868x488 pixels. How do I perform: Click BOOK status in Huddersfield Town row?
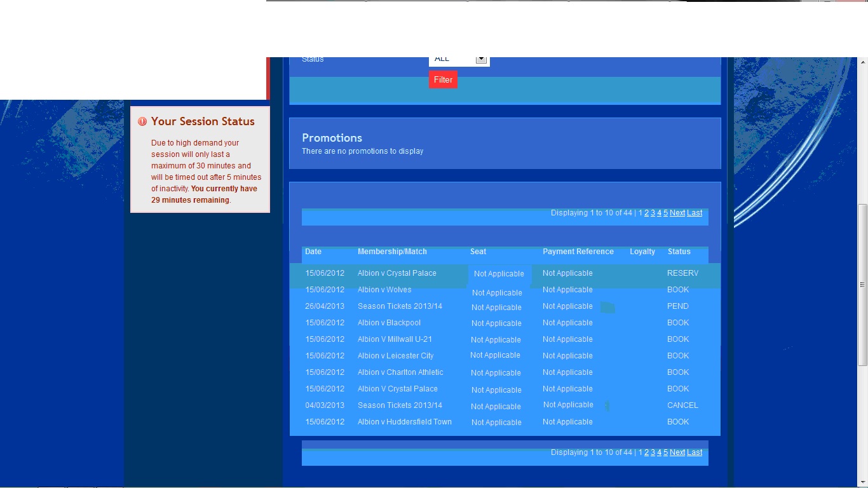coord(678,422)
